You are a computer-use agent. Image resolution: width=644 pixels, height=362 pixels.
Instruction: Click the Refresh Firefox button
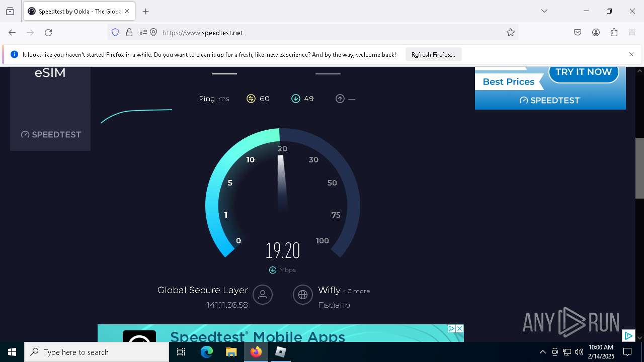pos(433,54)
